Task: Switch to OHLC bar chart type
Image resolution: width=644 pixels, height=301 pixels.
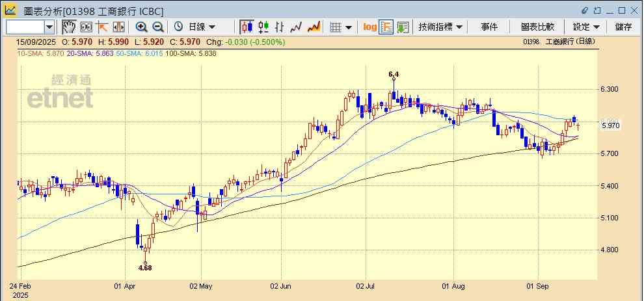Action: click(x=279, y=27)
